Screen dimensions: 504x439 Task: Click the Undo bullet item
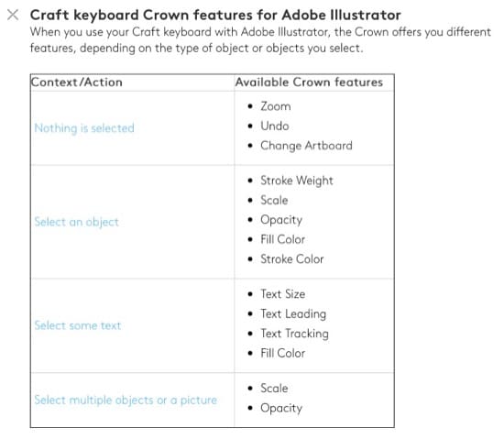275,126
